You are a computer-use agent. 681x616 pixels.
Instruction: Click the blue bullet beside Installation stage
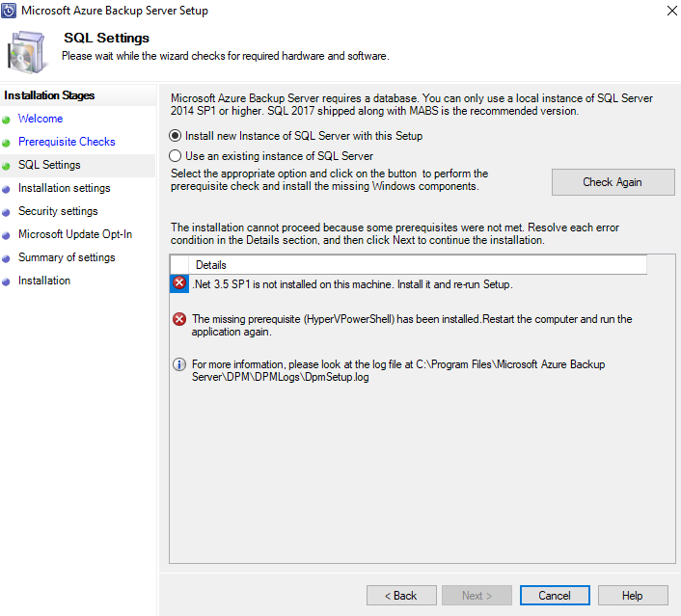point(6,282)
